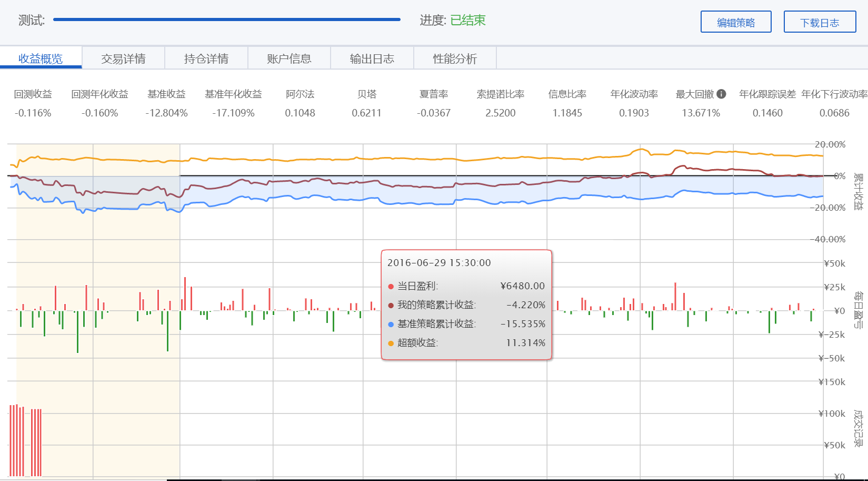Switch to the 性能分析 tab
This screenshot has width=868, height=481.
[455, 58]
